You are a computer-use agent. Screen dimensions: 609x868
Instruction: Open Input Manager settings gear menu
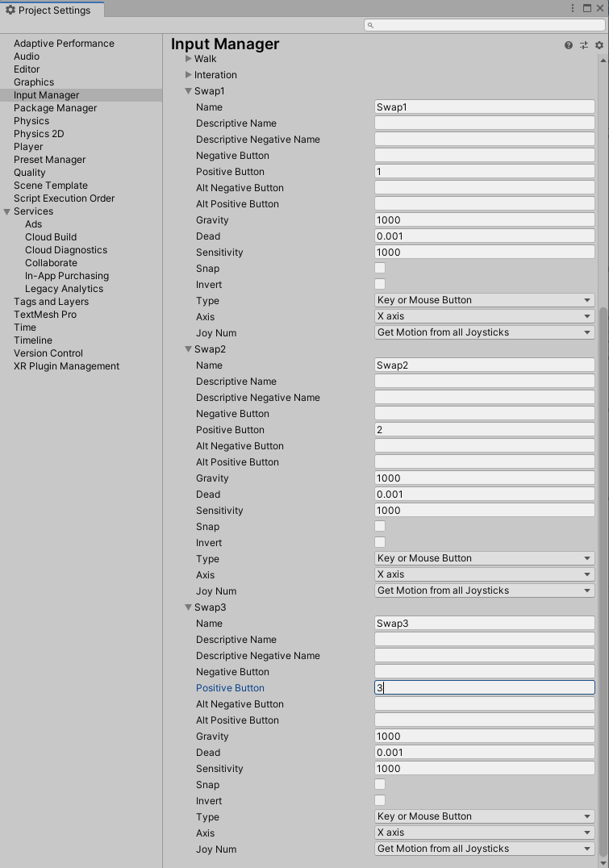pos(599,45)
